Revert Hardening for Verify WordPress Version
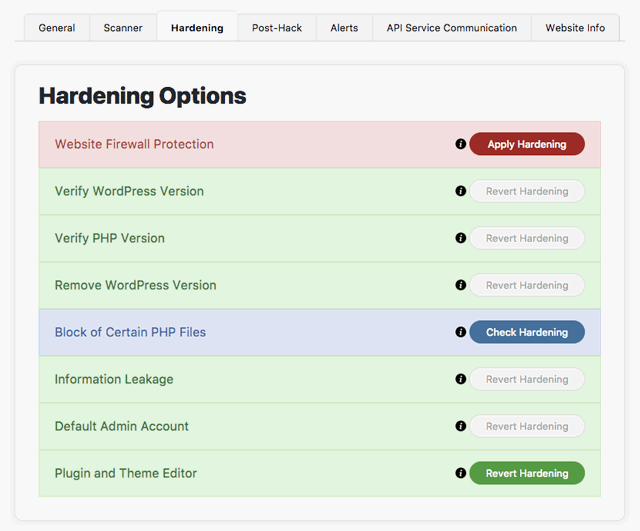640x531 pixels. pos(527,191)
